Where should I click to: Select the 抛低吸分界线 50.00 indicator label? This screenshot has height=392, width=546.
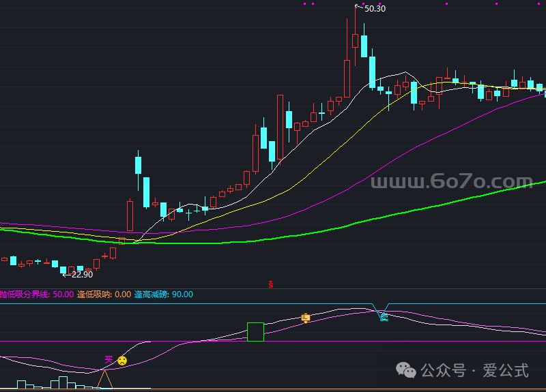[37, 295]
